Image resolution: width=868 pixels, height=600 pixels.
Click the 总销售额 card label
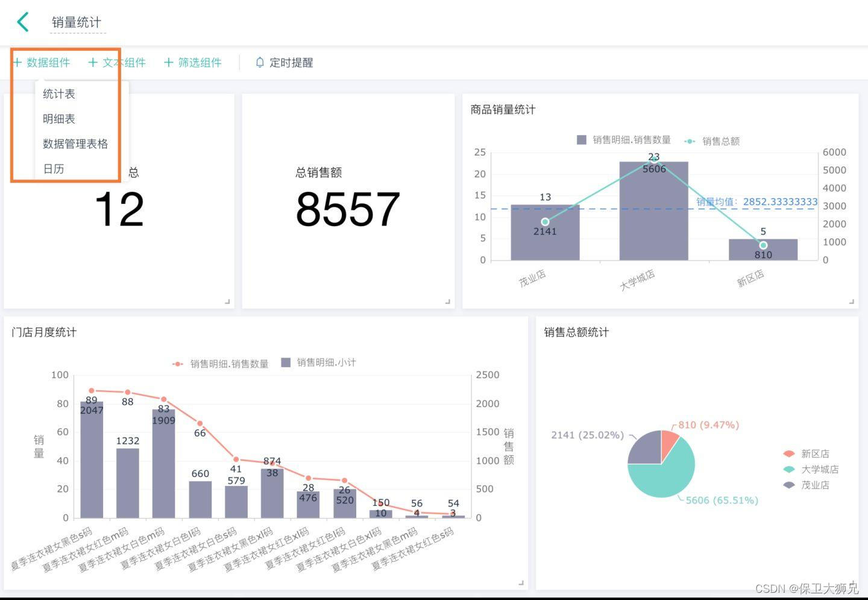tap(318, 172)
